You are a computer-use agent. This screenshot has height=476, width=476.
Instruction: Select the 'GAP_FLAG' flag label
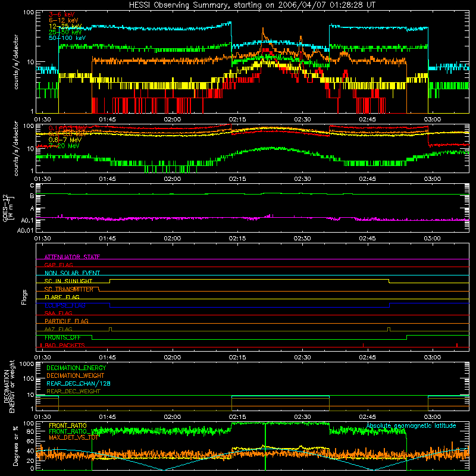(58, 265)
